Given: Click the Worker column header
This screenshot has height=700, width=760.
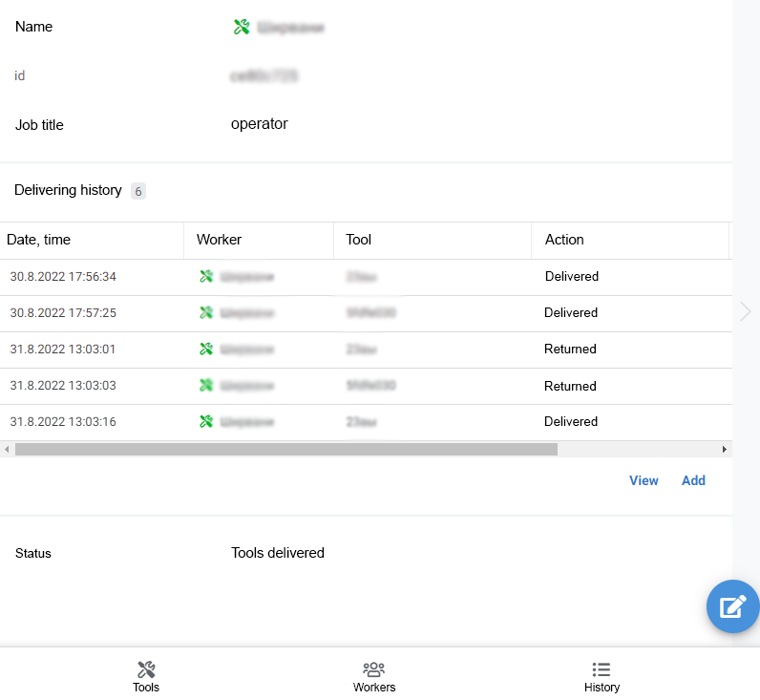Looking at the screenshot, I should click(x=259, y=240).
